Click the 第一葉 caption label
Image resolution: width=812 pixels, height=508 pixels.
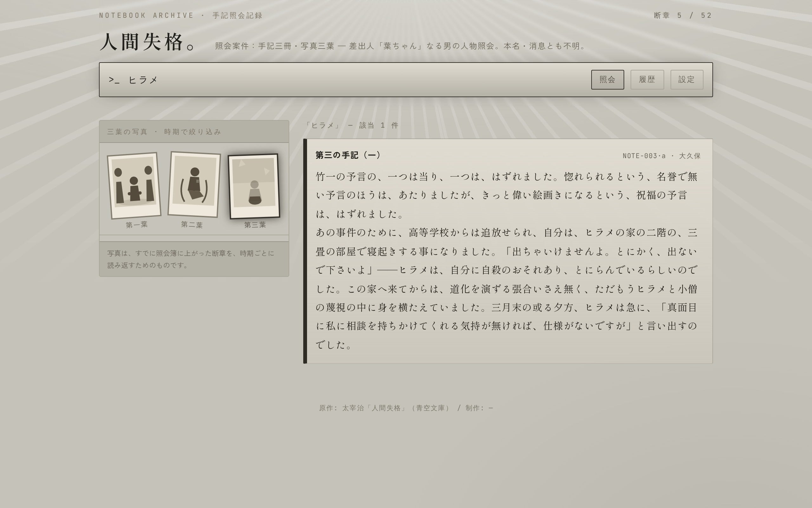click(x=137, y=225)
